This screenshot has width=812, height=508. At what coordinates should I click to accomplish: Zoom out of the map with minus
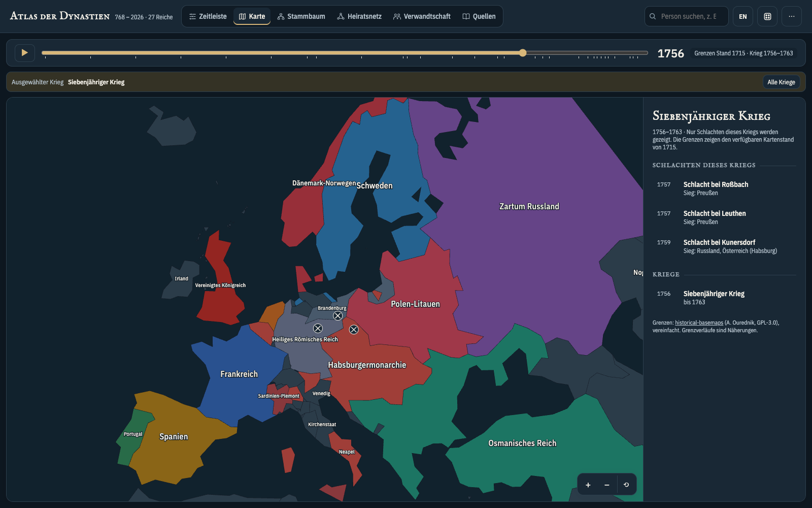tap(606, 485)
